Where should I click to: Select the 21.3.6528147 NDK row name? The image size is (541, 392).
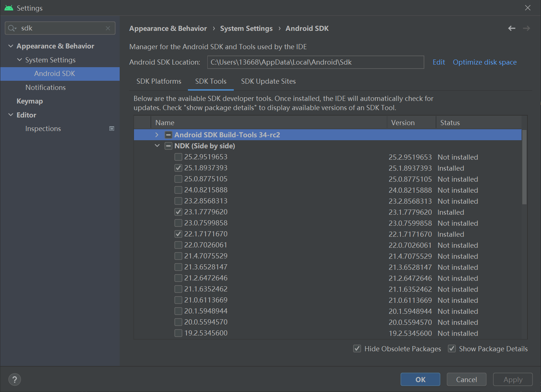tap(206, 267)
